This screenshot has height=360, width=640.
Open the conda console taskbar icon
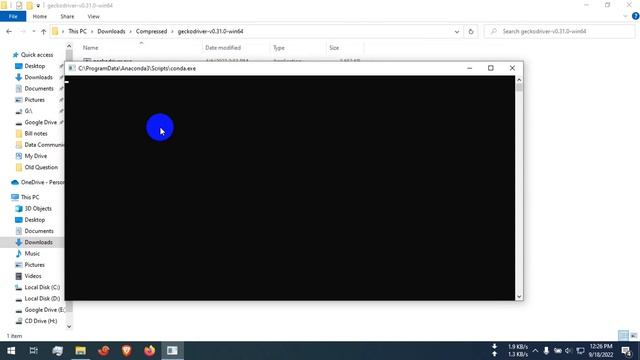point(172,351)
